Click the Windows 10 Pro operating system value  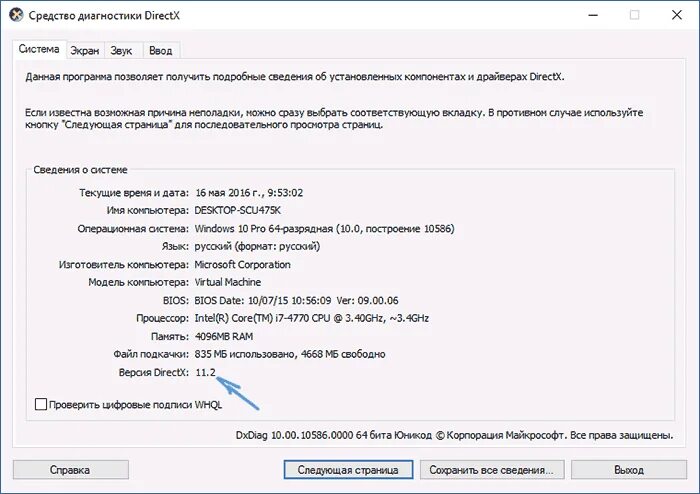(325, 228)
